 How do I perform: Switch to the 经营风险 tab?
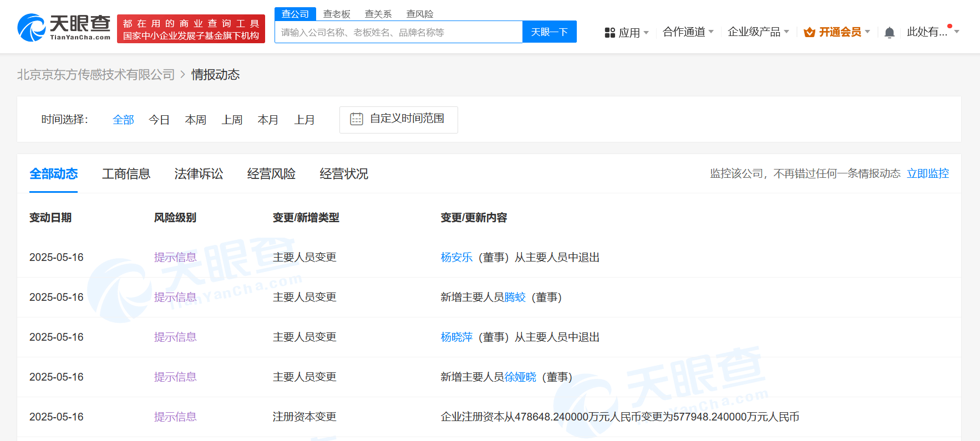coord(271,174)
